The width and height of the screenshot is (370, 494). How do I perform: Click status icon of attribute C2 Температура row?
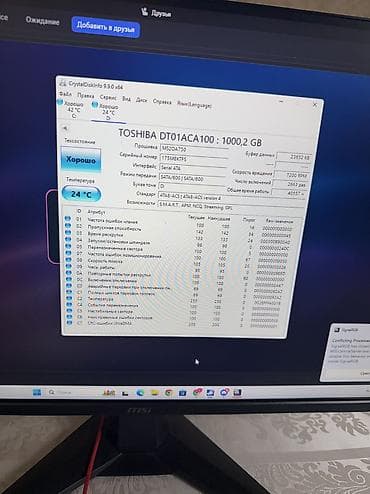pyautogui.click(x=69, y=298)
